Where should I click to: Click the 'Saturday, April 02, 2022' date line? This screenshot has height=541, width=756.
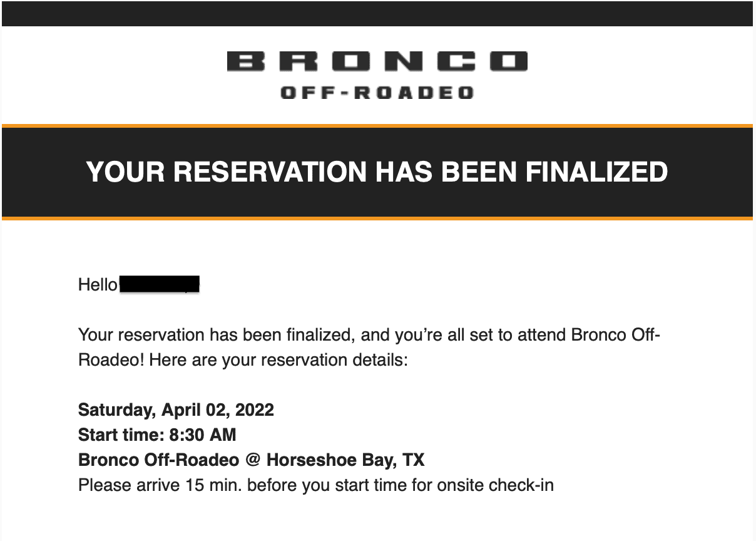(176, 410)
